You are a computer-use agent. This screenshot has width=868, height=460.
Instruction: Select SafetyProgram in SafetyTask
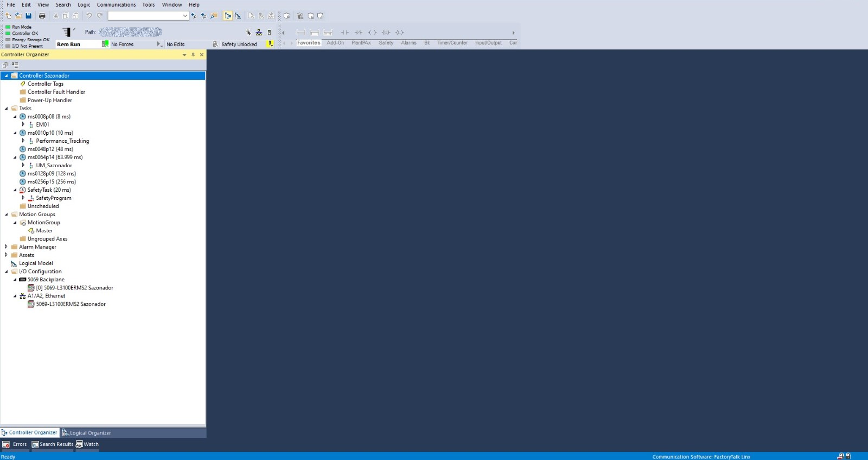point(54,198)
